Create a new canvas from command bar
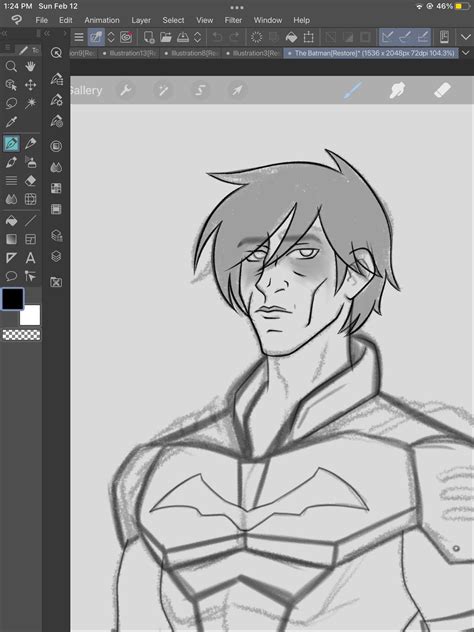This screenshot has width=474, height=632. (149, 37)
